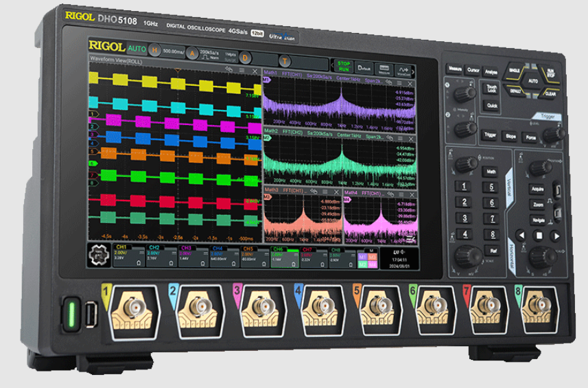Push the channel 4 key on keypad
The width and height of the screenshot is (588, 388).
pos(465,233)
